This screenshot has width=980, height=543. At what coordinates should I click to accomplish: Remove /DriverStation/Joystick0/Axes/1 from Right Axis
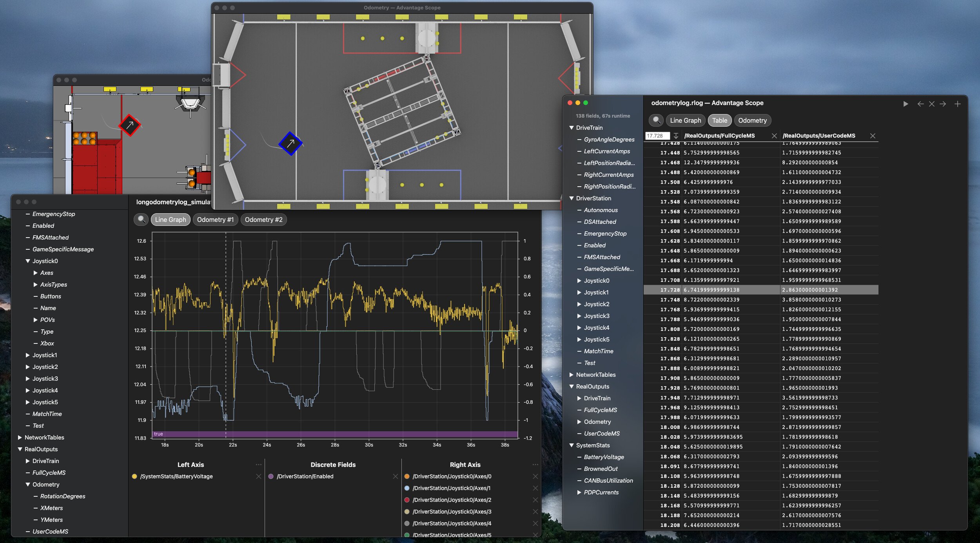click(x=535, y=488)
